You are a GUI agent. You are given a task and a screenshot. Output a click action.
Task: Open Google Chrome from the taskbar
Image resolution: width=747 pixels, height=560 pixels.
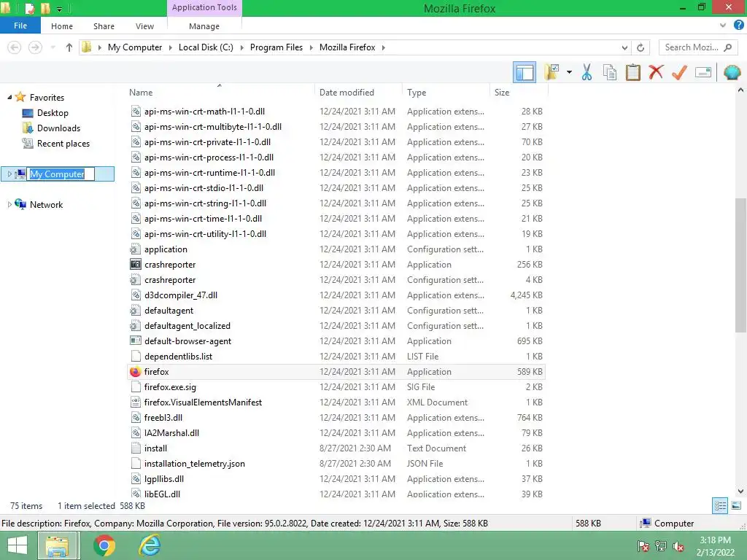pyautogui.click(x=104, y=545)
